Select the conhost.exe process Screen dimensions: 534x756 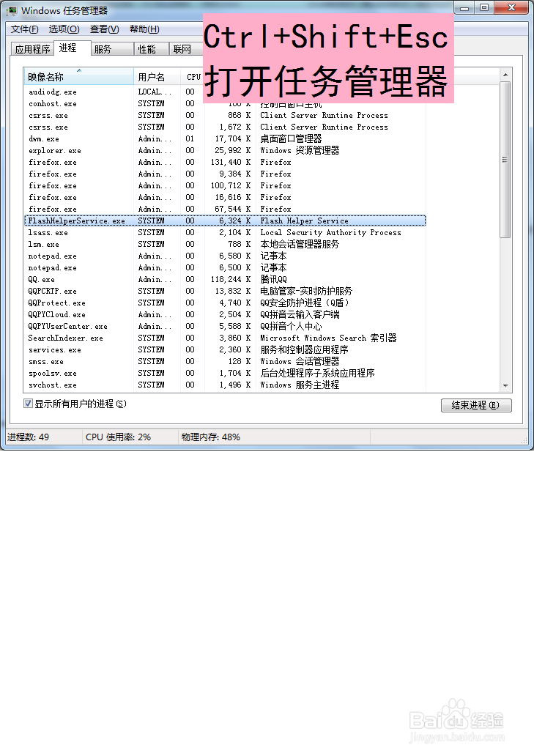point(225,104)
